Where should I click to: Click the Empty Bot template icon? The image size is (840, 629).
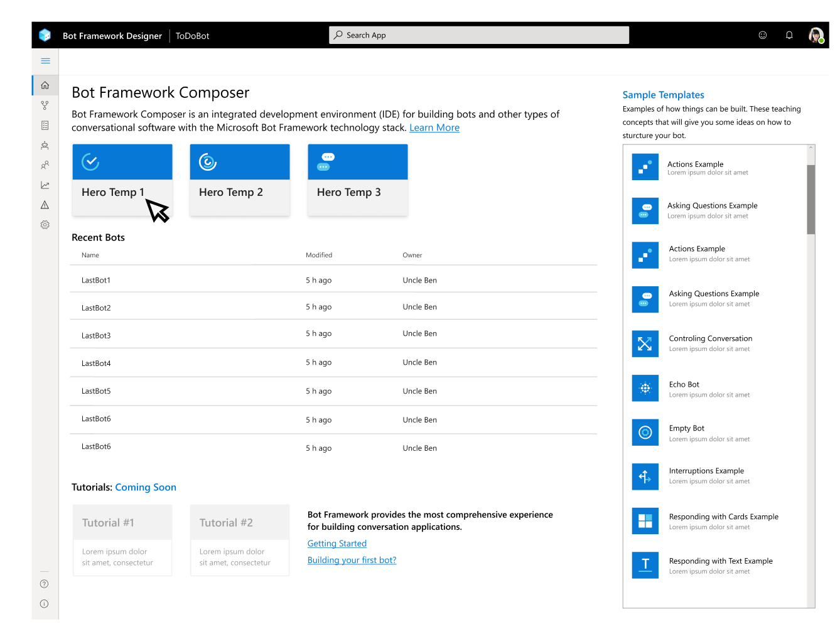coord(645,433)
